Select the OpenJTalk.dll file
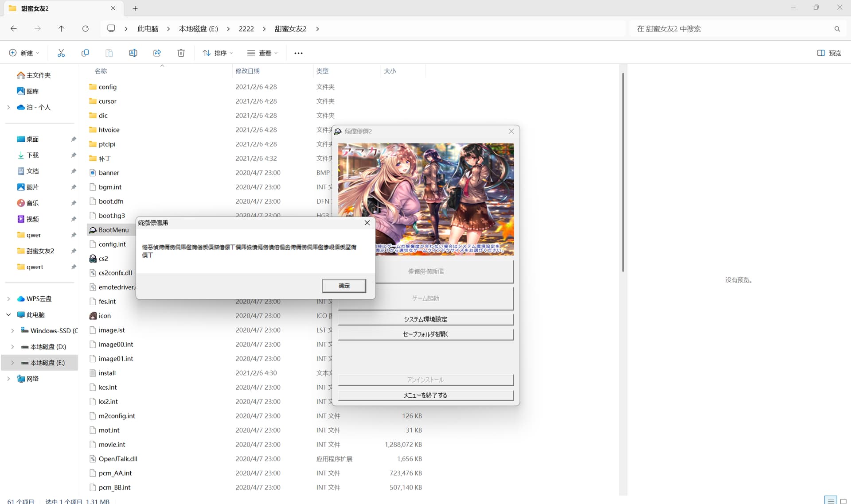Image resolution: width=851 pixels, height=504 pixels. pyautogui.click(x=113, y=459)
